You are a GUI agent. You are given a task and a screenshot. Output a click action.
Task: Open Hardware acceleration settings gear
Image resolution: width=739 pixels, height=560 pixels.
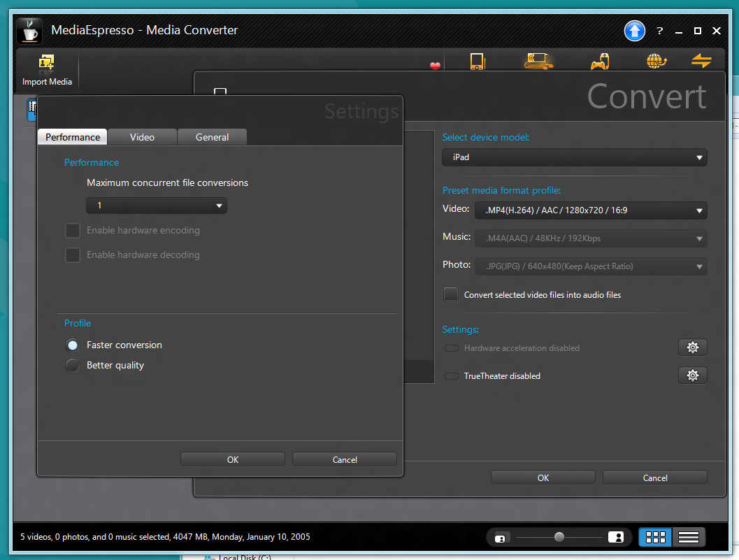pos(692,347)
